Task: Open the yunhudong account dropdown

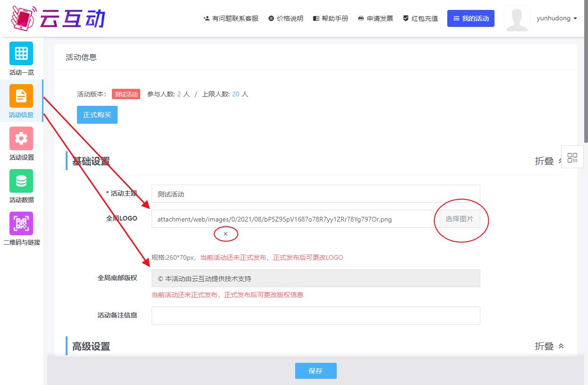Action: 557,18
